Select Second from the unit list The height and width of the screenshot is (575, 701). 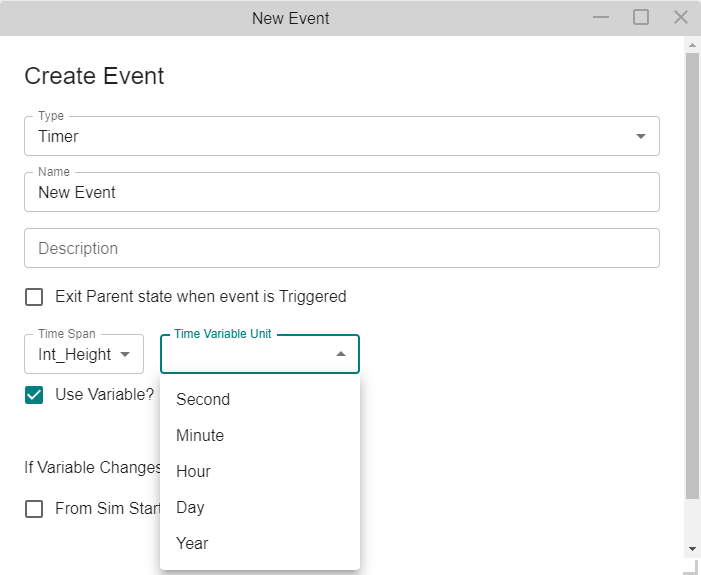tap(260, 399)
